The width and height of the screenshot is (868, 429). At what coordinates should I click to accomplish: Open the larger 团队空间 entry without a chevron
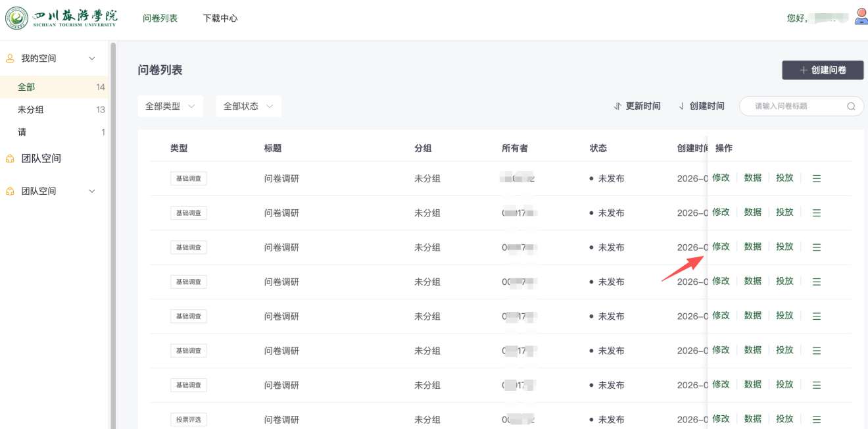(41, 159)
